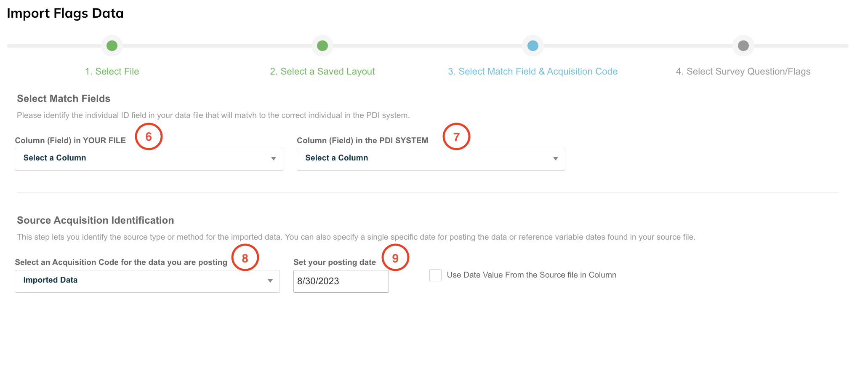Click the green step 1 progress circle

tap(112, 45)
